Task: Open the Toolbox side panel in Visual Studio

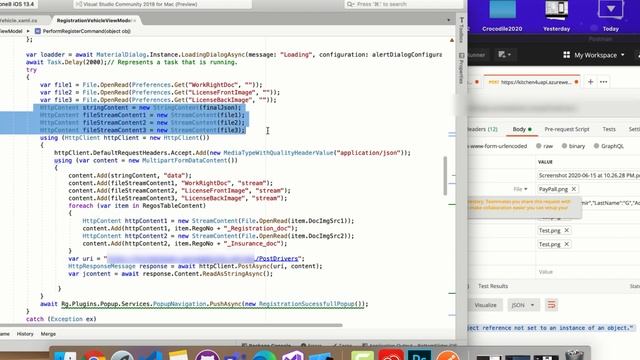Action: click(462, 29)
